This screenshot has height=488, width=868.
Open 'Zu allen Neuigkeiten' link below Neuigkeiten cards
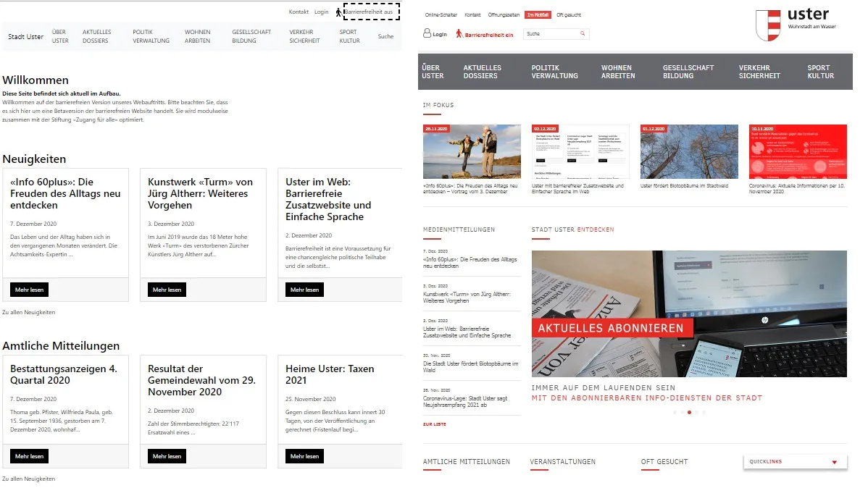click(29, 313)
